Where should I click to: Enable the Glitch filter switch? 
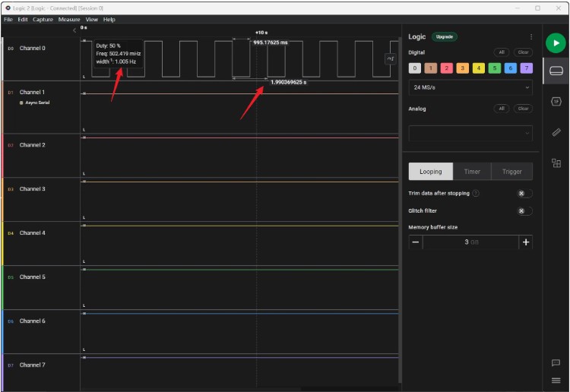click(524, 211)
